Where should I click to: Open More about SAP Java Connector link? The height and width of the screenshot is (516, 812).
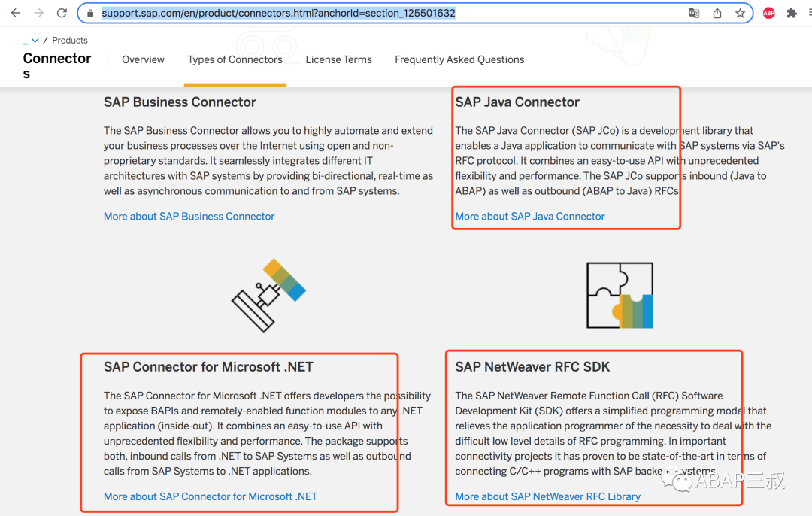click(x=530, y=216)
